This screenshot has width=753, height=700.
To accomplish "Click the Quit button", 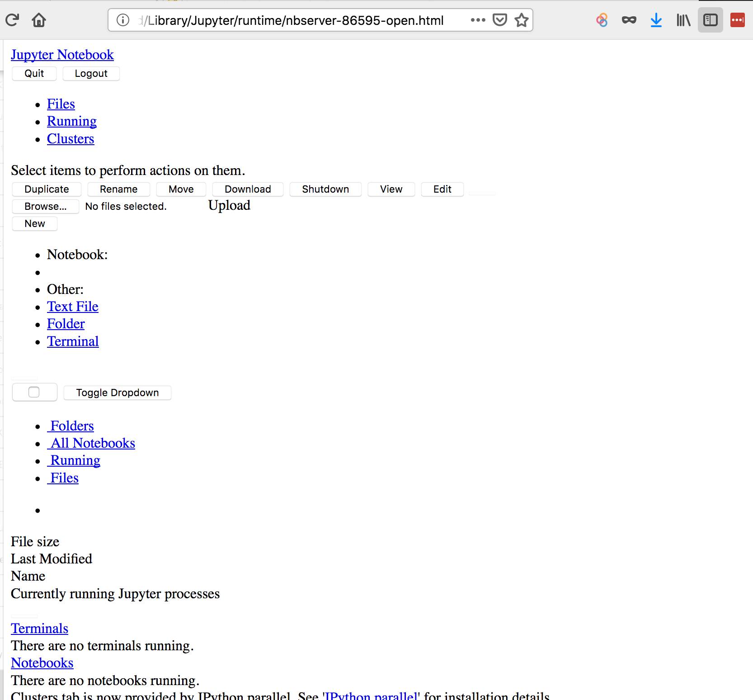I will (x=34, y=74).
